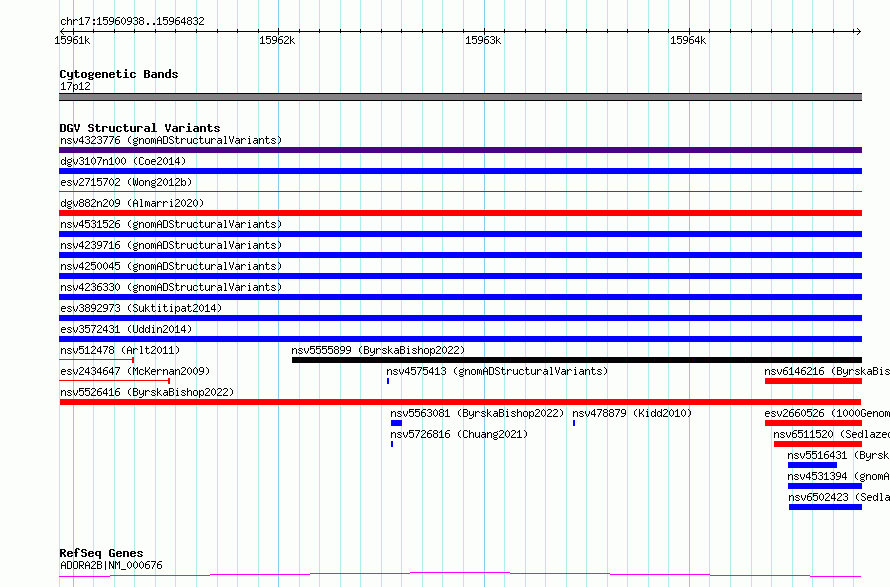Click the blue nsv4236330 variant bar
890x587 pixels.
460,297
